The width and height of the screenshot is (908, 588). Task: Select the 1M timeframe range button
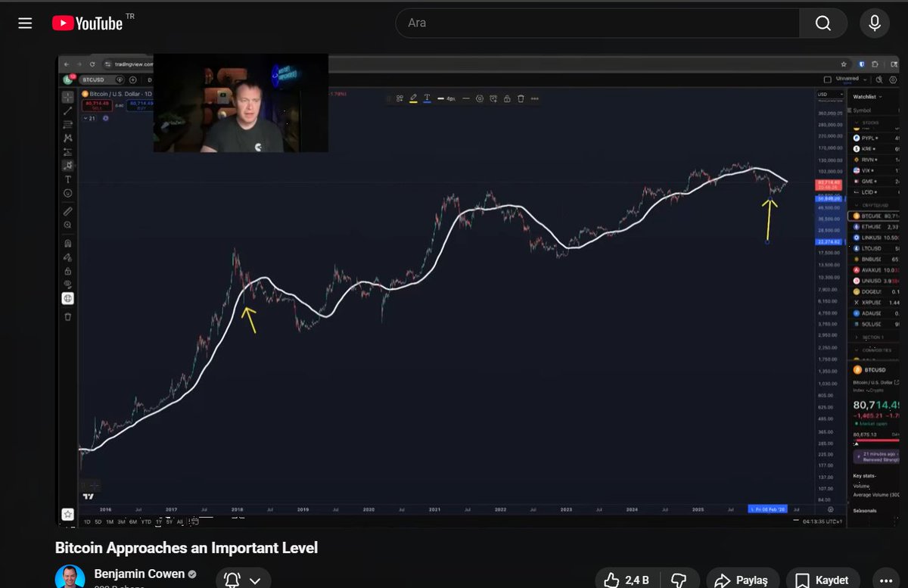[x=110, y=521]
